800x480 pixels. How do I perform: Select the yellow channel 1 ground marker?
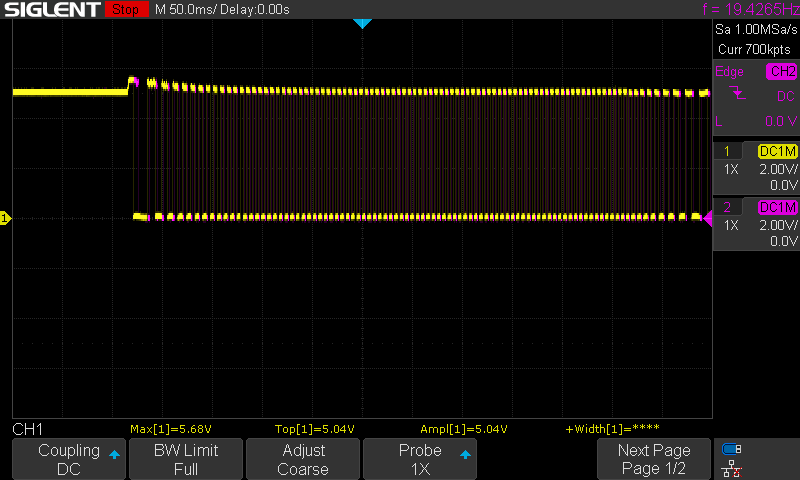pyautogui.click(x=5, y=218)
